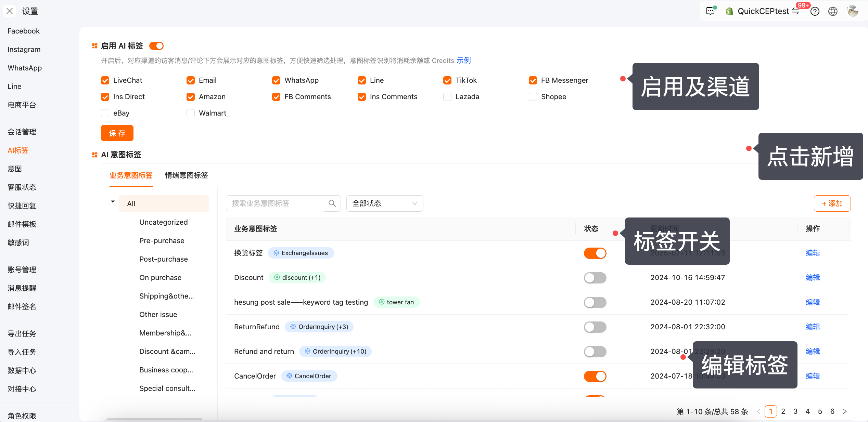The height and width of the screenshot is (422, 868).
Task: Open the 全部状态 status filter dropdown
Action: click(x=385, y=203)
